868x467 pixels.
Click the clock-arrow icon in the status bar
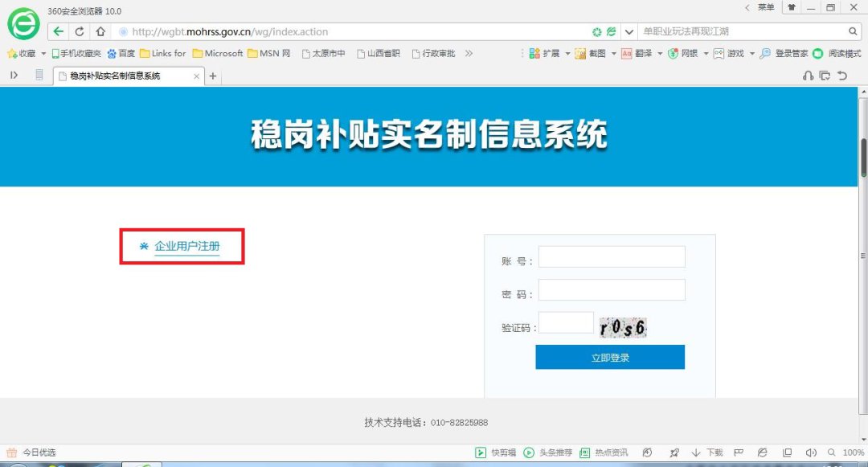click(x=647, y=453)
